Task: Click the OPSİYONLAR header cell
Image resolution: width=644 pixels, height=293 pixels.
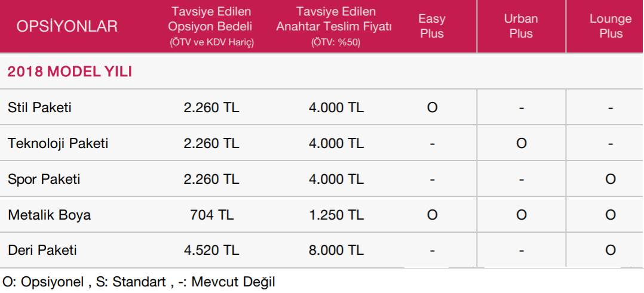Action: 67,27
